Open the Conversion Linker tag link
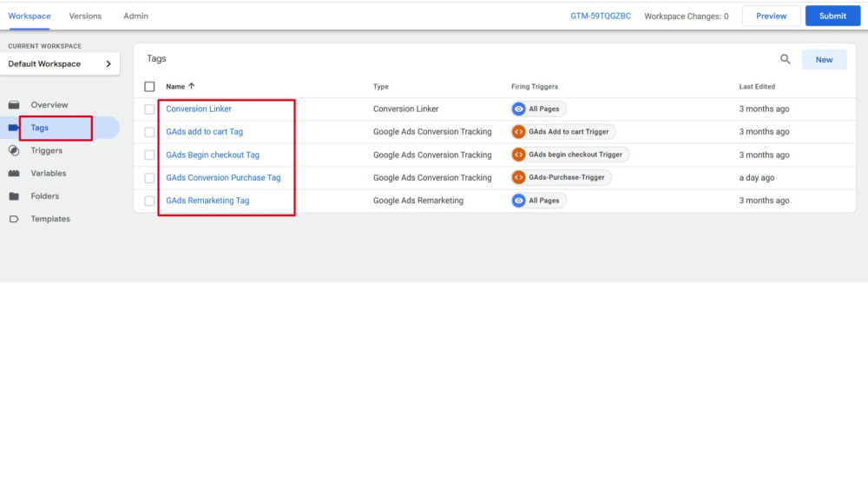 [199, 109]
